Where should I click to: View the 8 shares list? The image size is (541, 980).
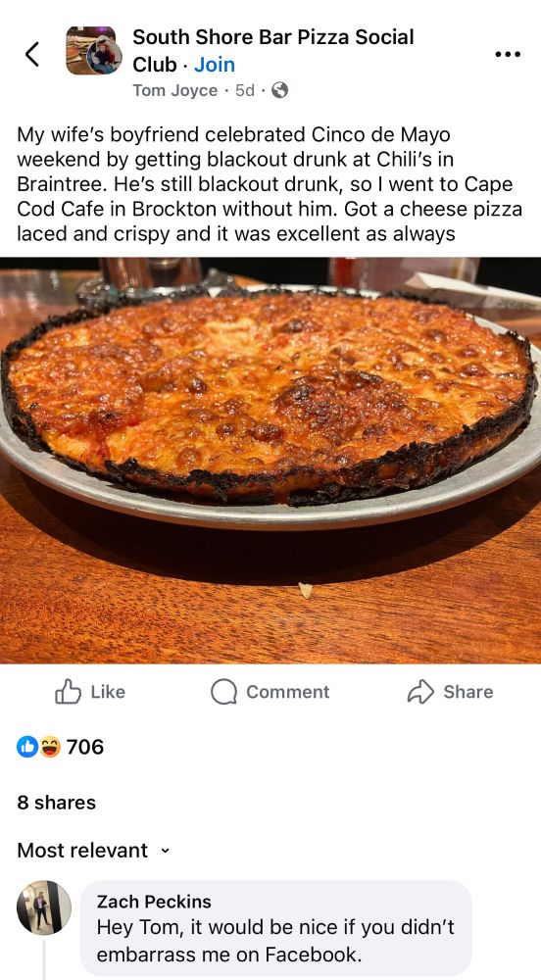pyautogui.click(x=56, y=803)
